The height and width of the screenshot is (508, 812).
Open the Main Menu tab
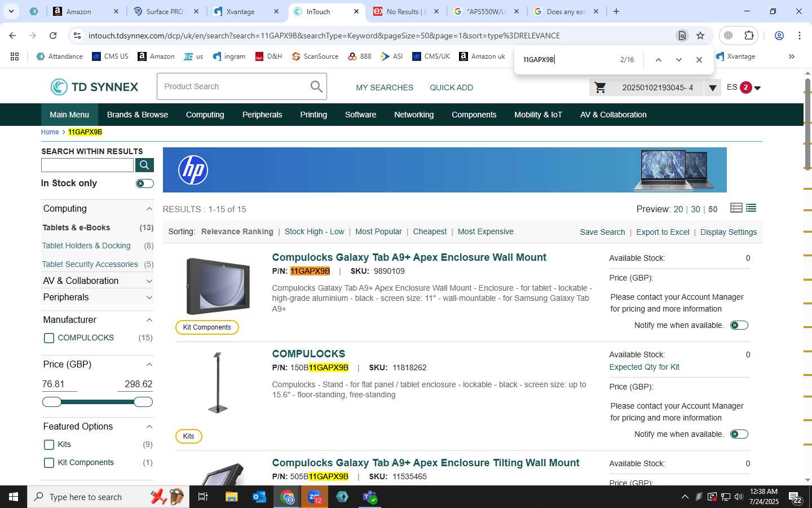pos(69,115)
